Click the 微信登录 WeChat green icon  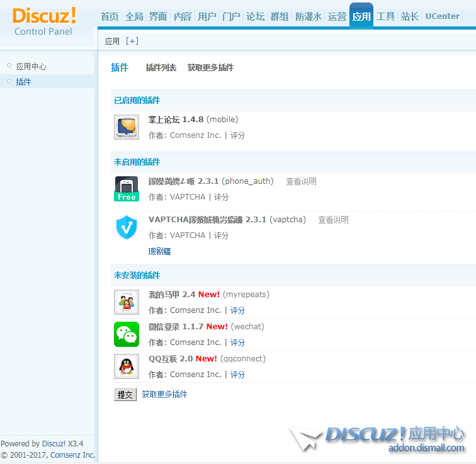tap(127, 334)
